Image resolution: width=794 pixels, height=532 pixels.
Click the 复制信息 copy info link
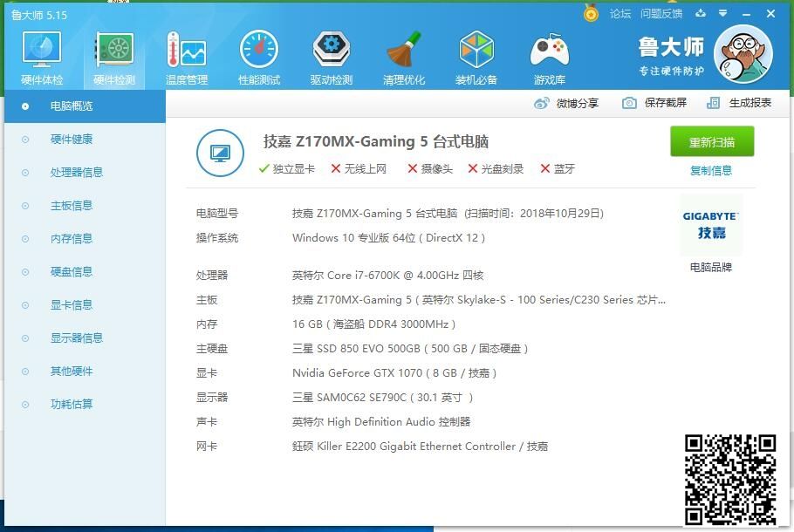coord(711,171)
